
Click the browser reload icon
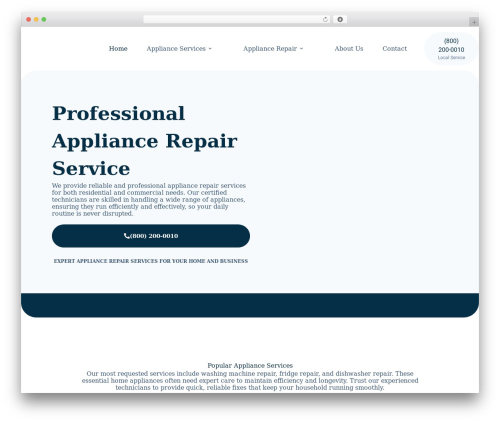click(325, 20)
